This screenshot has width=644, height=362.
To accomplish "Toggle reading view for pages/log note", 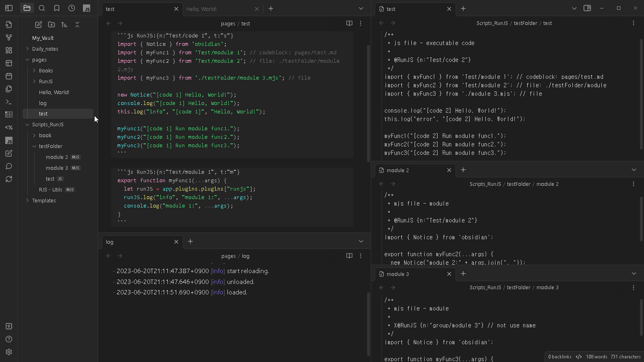I will [349, 256].
